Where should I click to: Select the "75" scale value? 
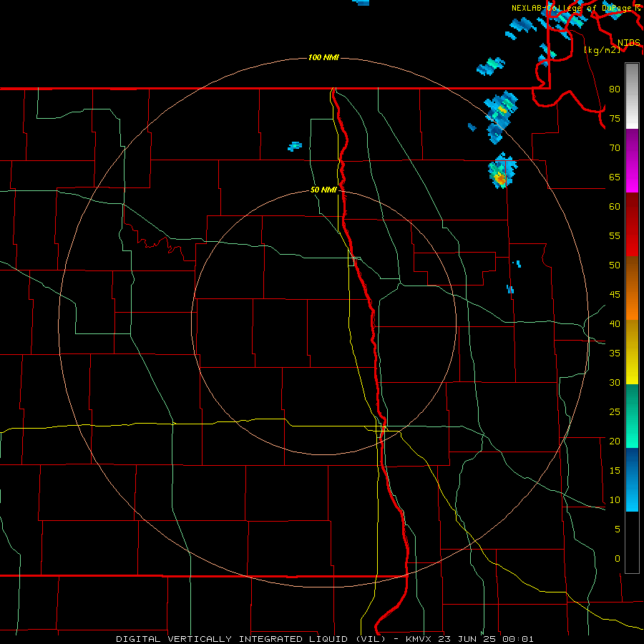point(615,118)
